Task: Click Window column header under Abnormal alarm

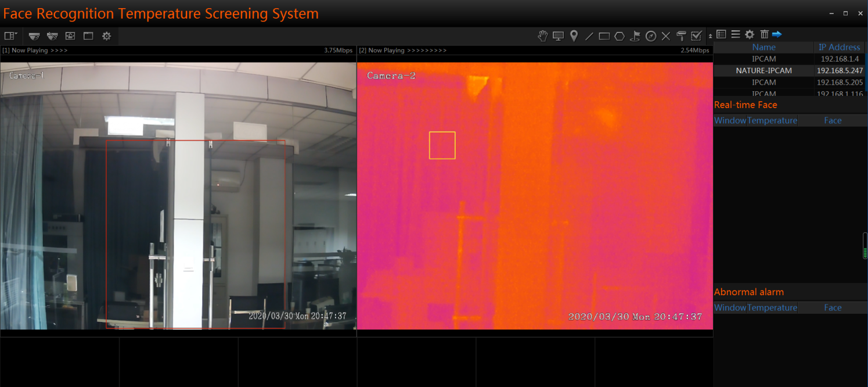Action: 730,307
